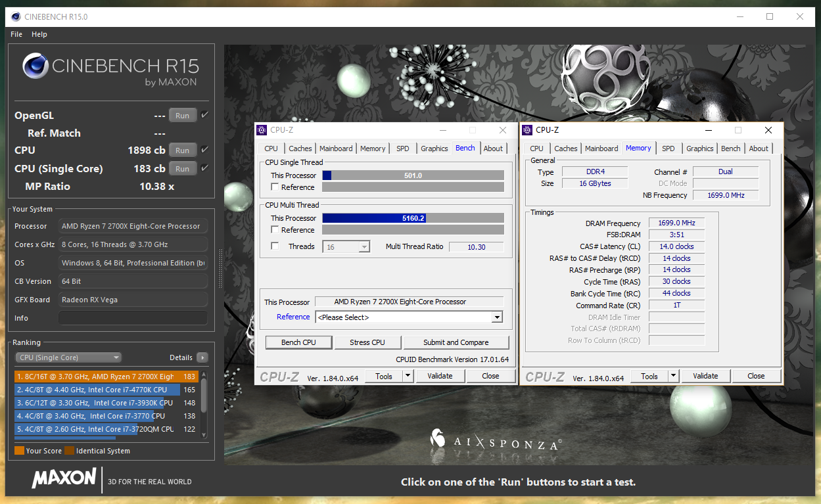This screenshot has width=821, height=504.
Task: Toggle the CPU (Single Core) checkmark
Action: [x=205, y=168]
